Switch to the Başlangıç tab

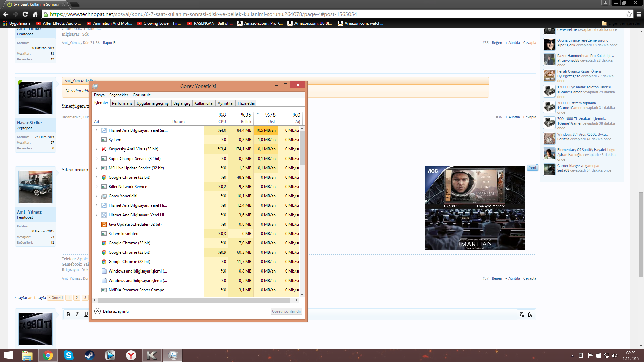pos(181,103)
